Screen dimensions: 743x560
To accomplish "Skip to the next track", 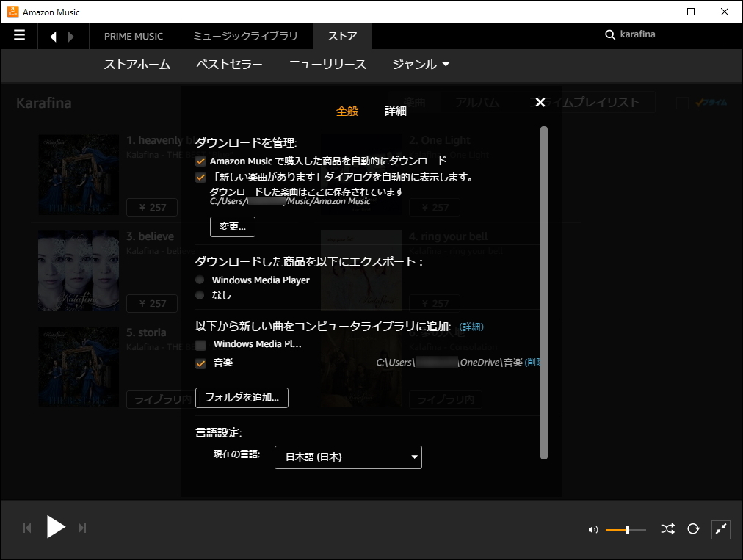I will coord(82,527).
